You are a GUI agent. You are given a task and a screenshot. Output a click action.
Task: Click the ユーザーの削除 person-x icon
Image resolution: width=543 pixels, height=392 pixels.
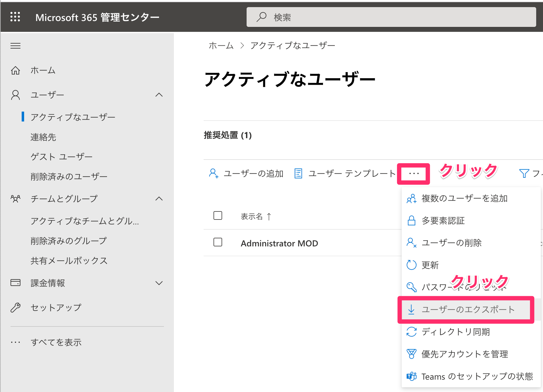coord(412,243)
